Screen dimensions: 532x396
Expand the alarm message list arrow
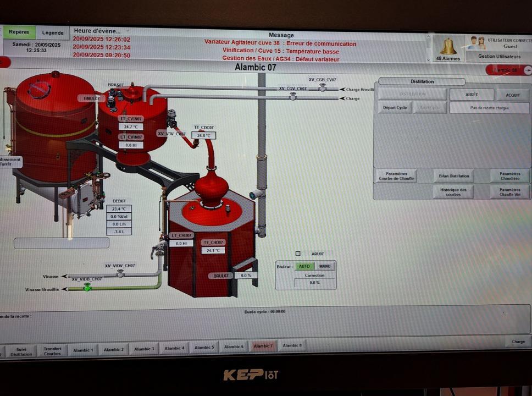coord(428,58)
